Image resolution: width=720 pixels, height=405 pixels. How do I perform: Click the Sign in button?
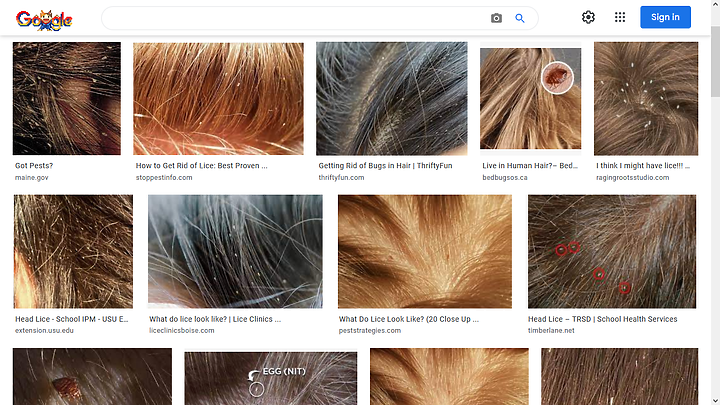click(x=665, y=17)
